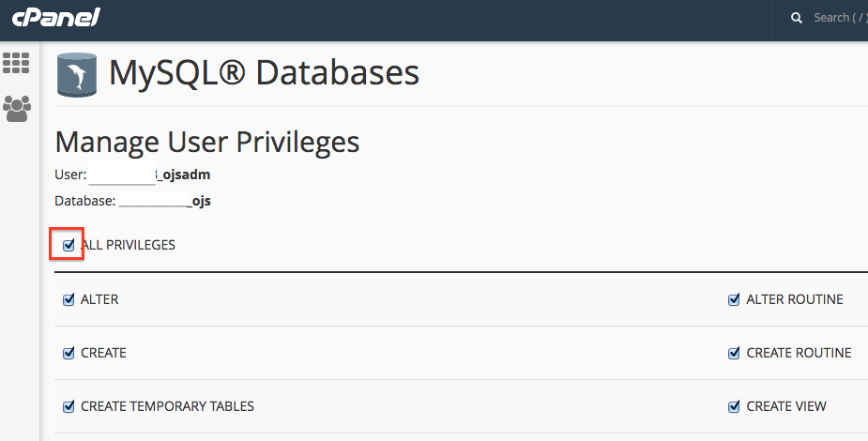Click the Manage User Privileges heading
Screen dimensions: 868x441
207,142
